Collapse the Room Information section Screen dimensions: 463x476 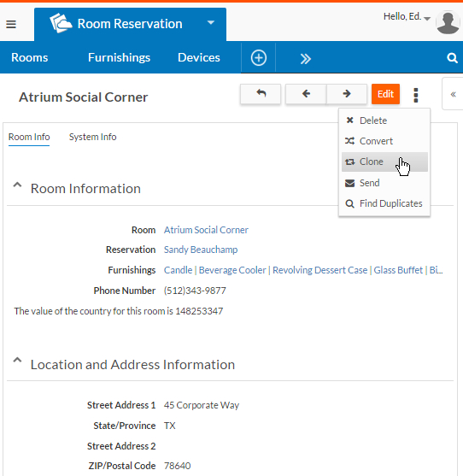pyautogui.click(x=17, y=185)
